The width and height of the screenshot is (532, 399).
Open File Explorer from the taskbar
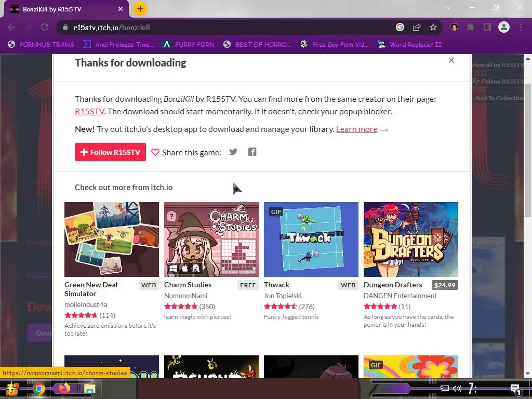[89, 389]
